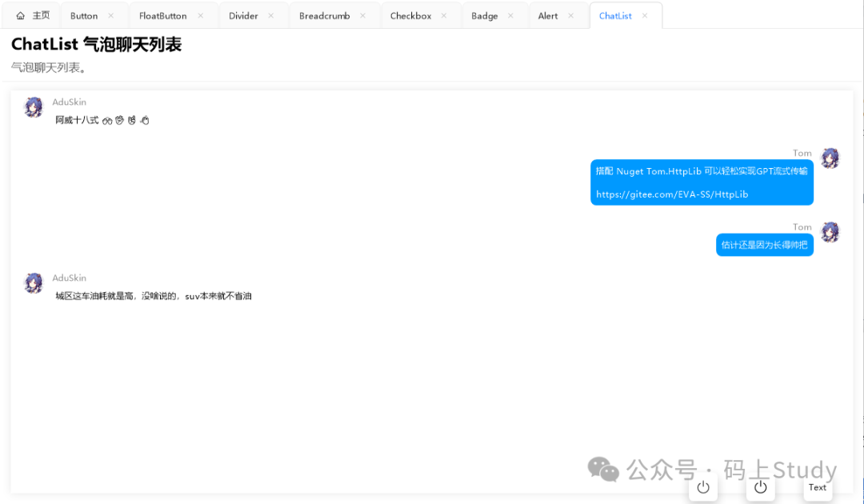The image size is (864, 504).
Task: Click the 城区这车油耗就是高 message
Action: [154, 296]
